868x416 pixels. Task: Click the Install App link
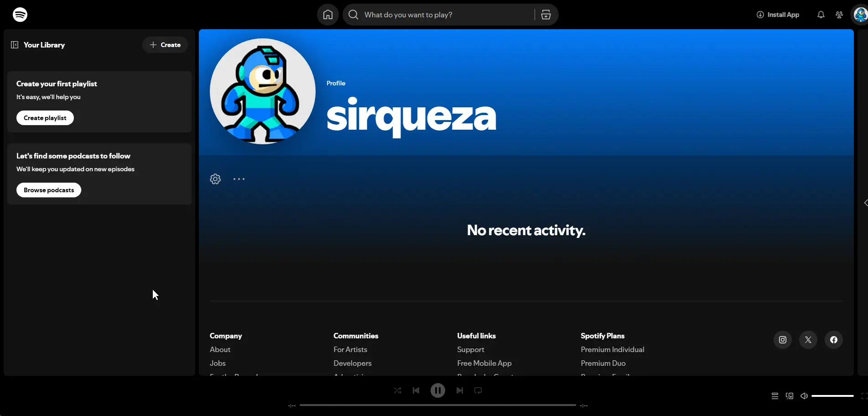[778, 15]
